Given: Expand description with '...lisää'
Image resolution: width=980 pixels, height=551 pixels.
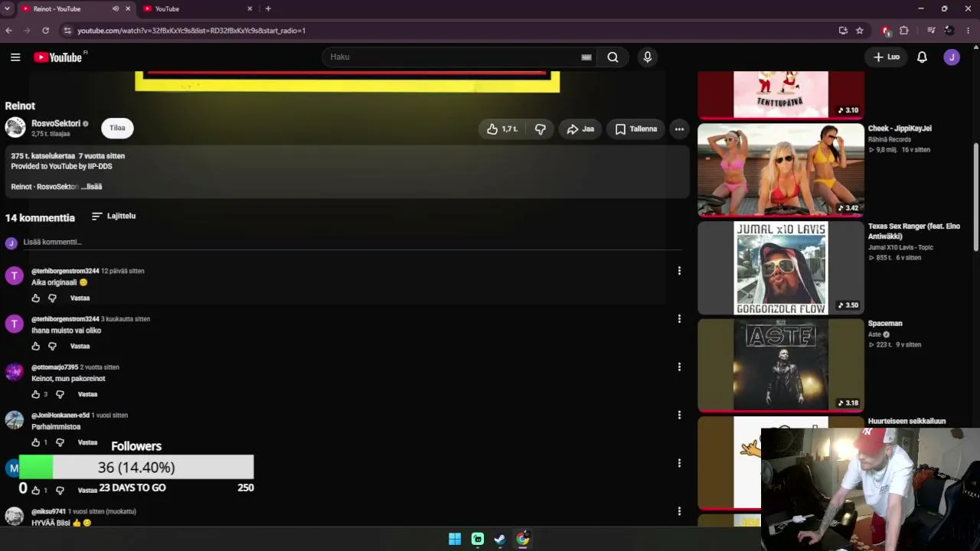Looking at the screenshot, I should [x=92, y=187].
